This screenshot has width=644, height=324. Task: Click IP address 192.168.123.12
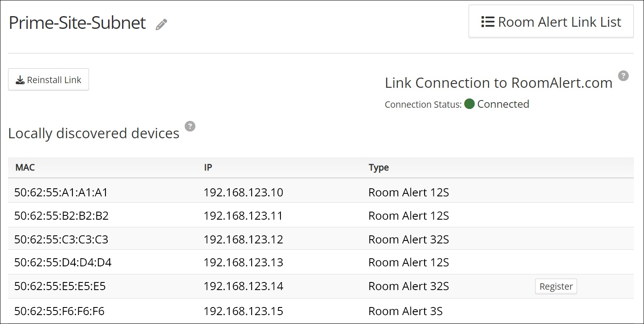tap(243, 240)
